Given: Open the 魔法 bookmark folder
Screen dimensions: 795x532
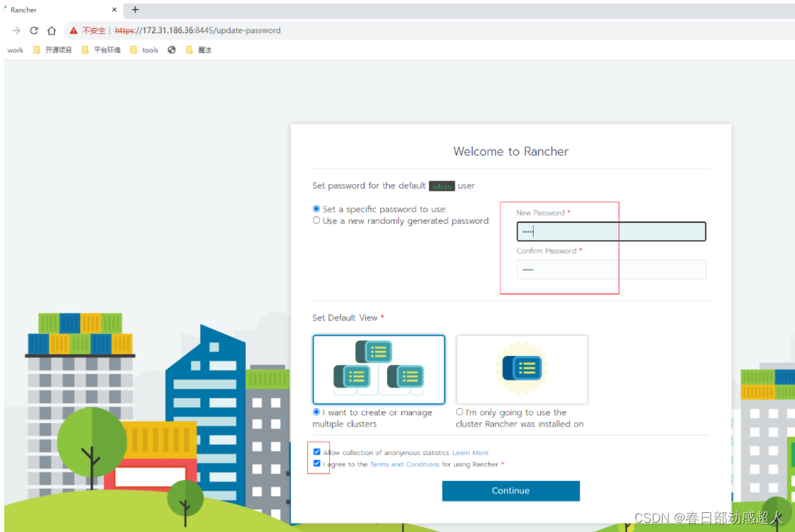Looking at the screenshot, I should click(198, 50).
